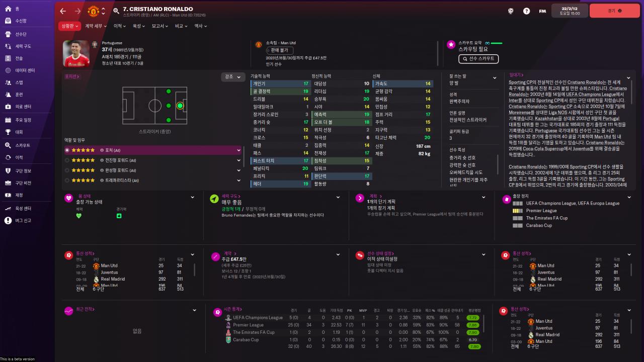The height and width of the screenshot is (362, 644).
Task: Go forward with the right arrow
Action: click(x=77, y=11)
